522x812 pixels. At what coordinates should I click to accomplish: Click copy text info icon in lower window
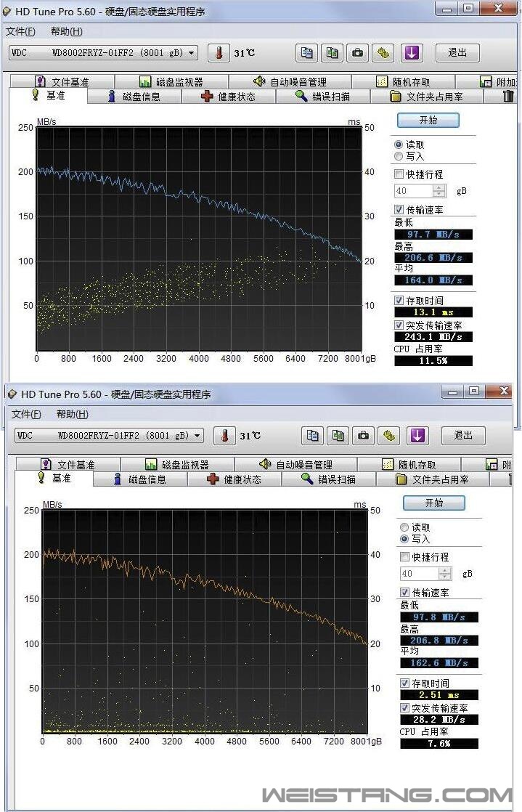pyautogui.click(x=312, y=436)
